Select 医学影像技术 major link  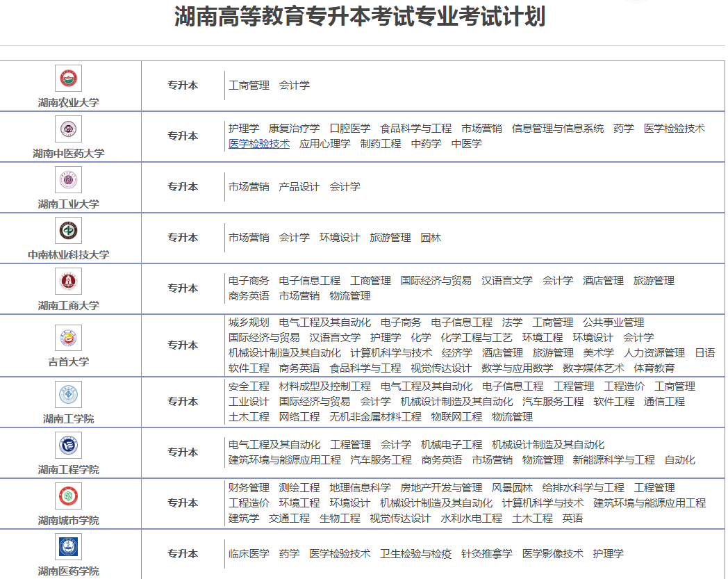pyautogui.click(x=552, y=554)
